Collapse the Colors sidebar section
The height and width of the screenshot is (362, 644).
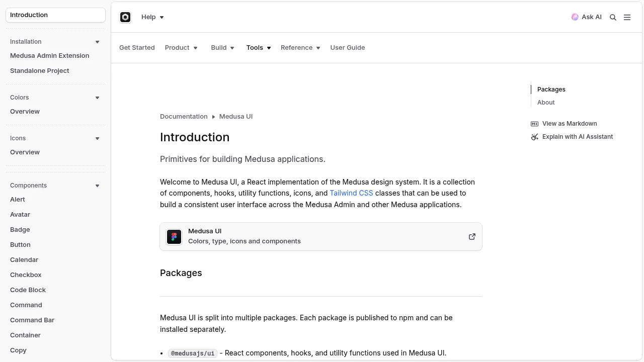(x=97, y=98)
